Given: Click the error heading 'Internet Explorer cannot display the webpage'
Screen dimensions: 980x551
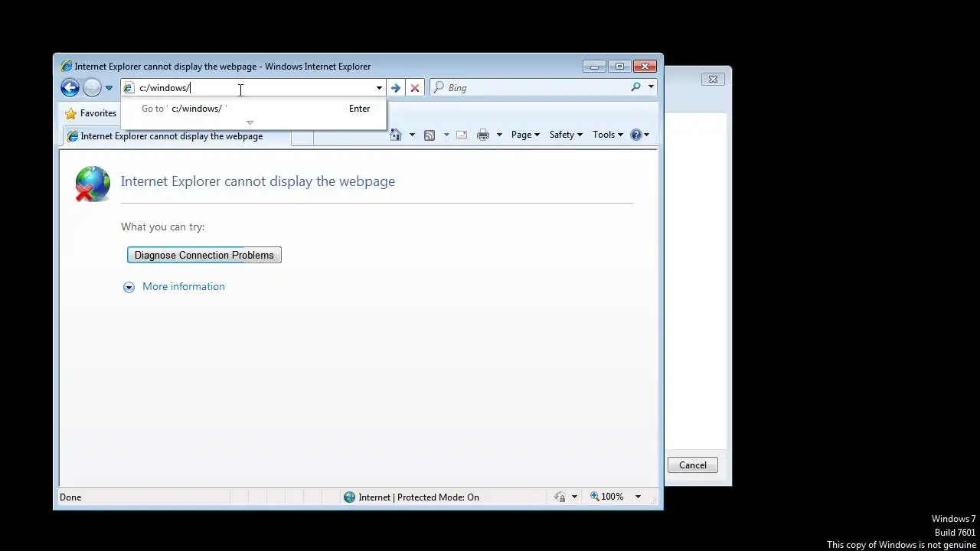Looking at the screenshot, I should [x=258, y=181].
